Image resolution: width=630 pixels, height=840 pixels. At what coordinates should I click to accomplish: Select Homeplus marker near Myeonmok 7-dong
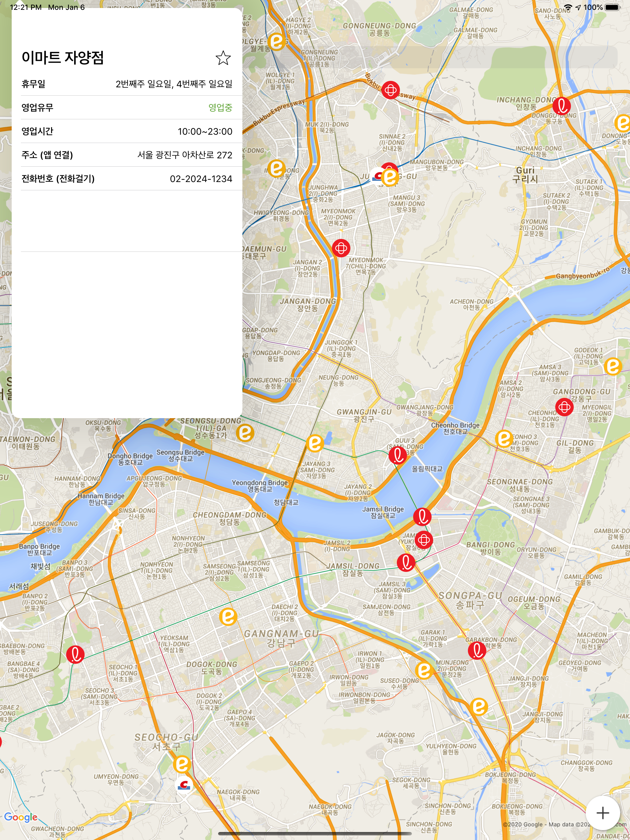click(x=341, y=248)
